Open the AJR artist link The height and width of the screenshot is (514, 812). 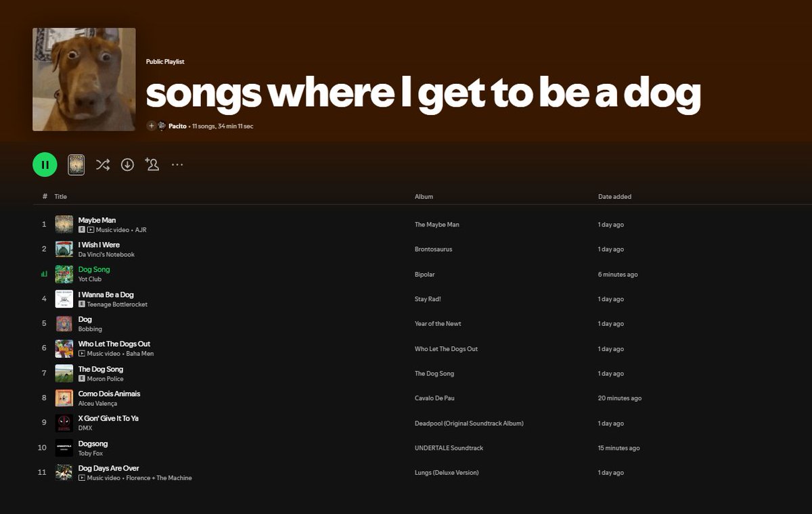pyautogui.click(x=141, y=230)
